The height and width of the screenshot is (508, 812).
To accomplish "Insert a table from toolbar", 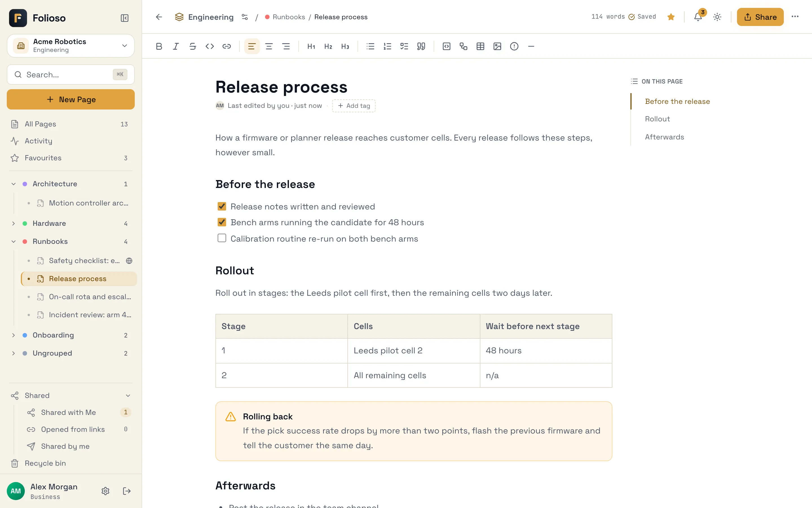I will pos(480,46).
